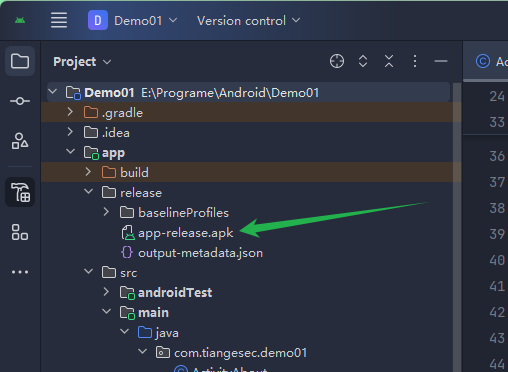Viewport: 508px width, 372px height.
Task: Open the main hamburger menu
Action: [59, 20]
